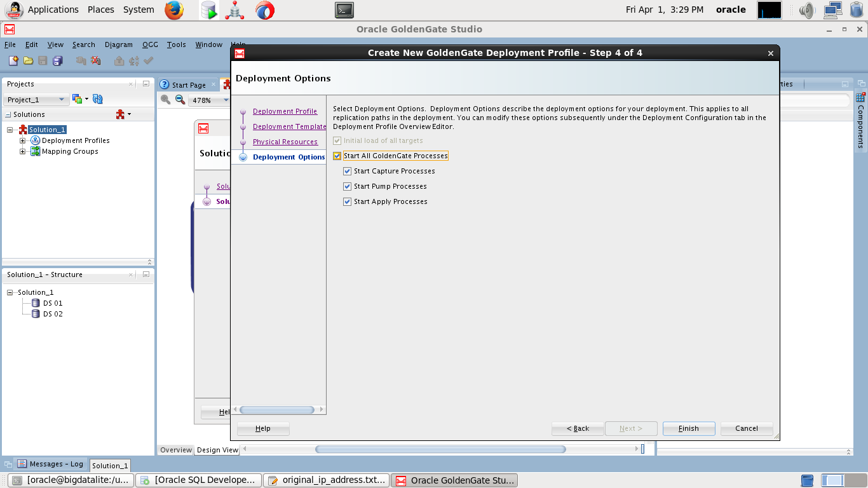Open the File menu
This screenshot has height=488, width=868.
[x=10, y=44]
